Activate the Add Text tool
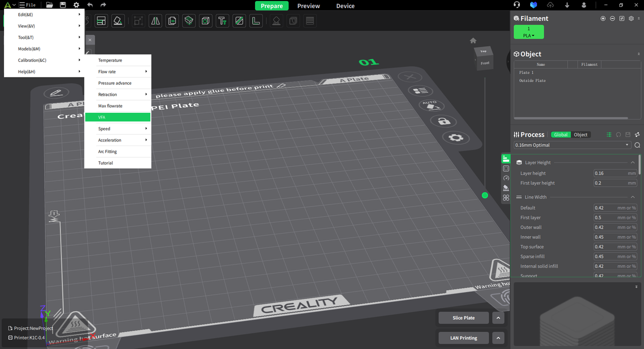Screen dimensions: 644x349 coord(222,21)
